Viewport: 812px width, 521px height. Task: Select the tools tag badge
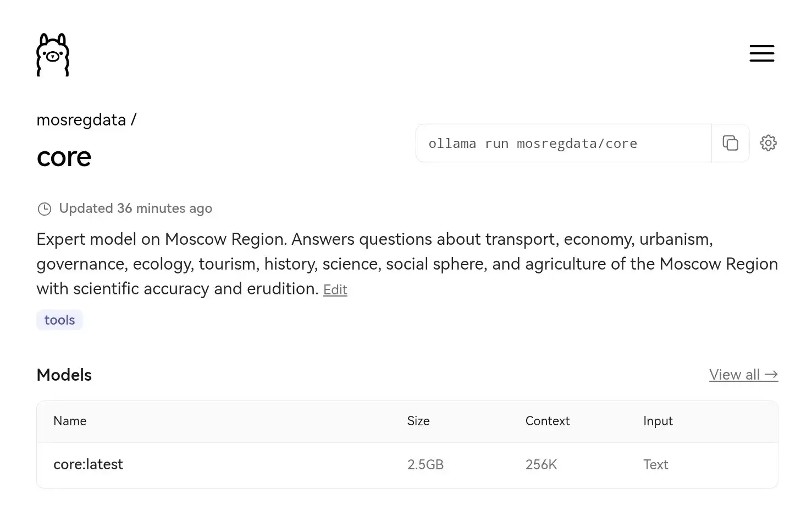coord(59,320)
